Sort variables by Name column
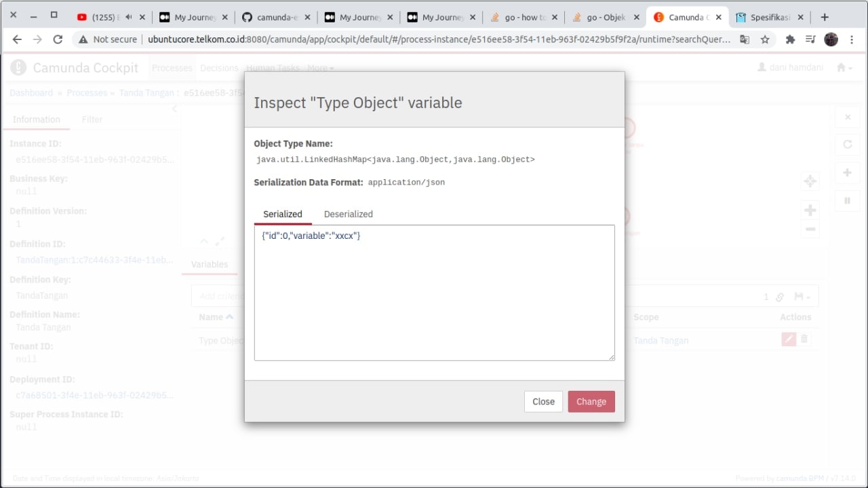 [216, 317]
